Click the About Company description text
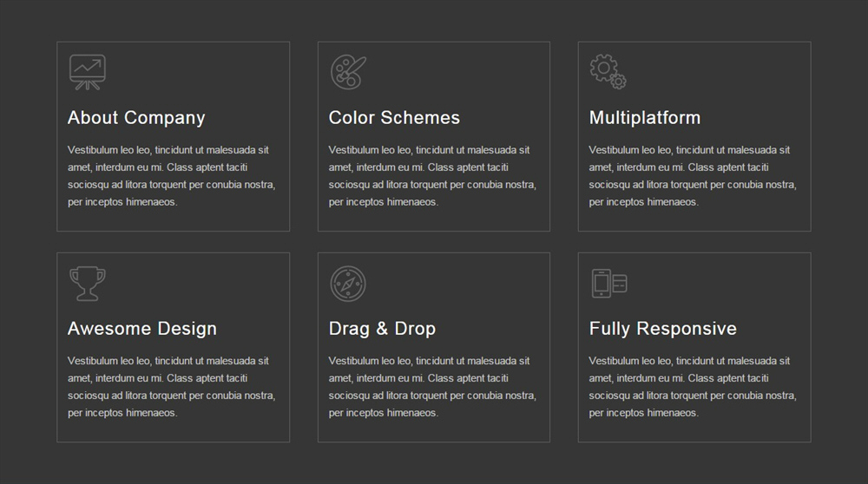 (171, 176)
